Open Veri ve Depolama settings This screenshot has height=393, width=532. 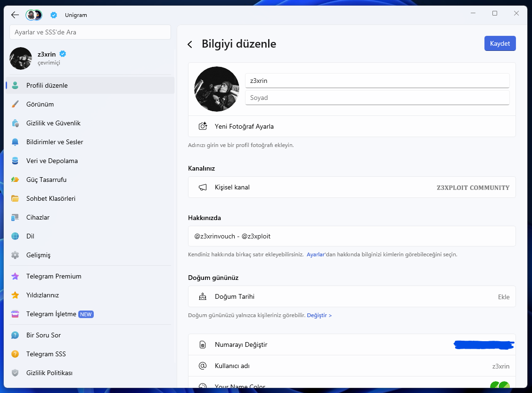(x=90, y=161)
